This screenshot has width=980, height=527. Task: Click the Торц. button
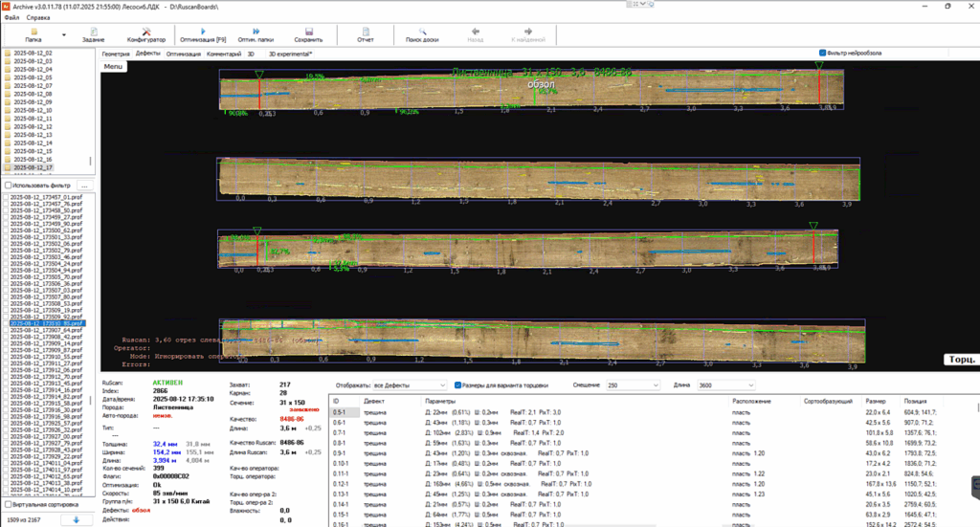(x=961, y=359)
